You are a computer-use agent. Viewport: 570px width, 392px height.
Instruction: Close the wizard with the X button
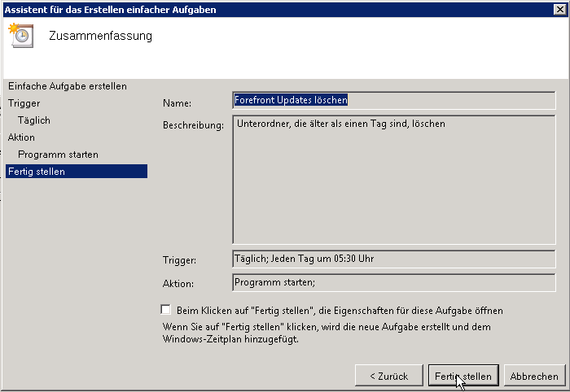tap(559, 9)
